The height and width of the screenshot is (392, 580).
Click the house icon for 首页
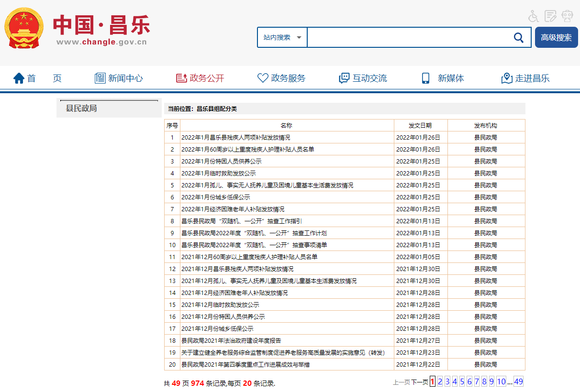point(19,78)
